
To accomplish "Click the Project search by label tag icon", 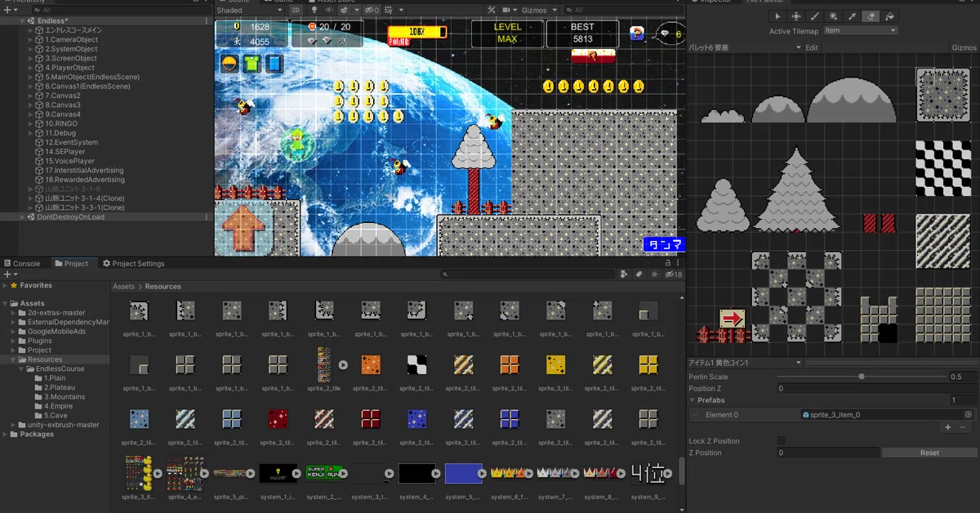I will pyautogui.click(x=639, y=274).
